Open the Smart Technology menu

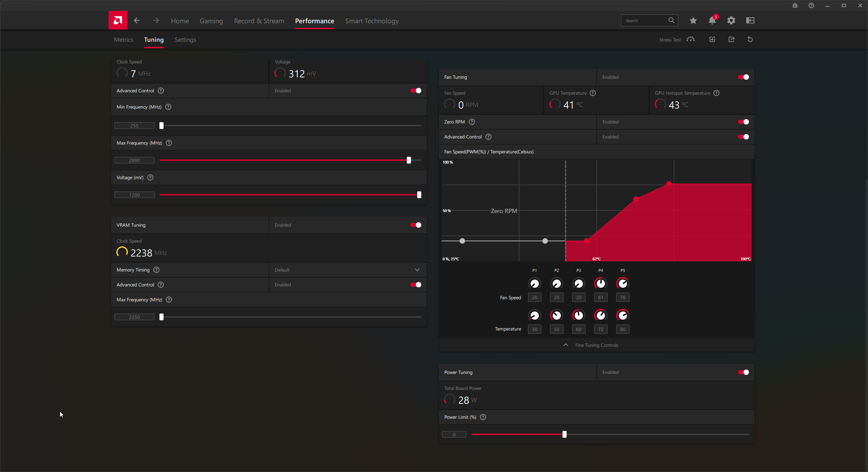[x=372, y=21]
